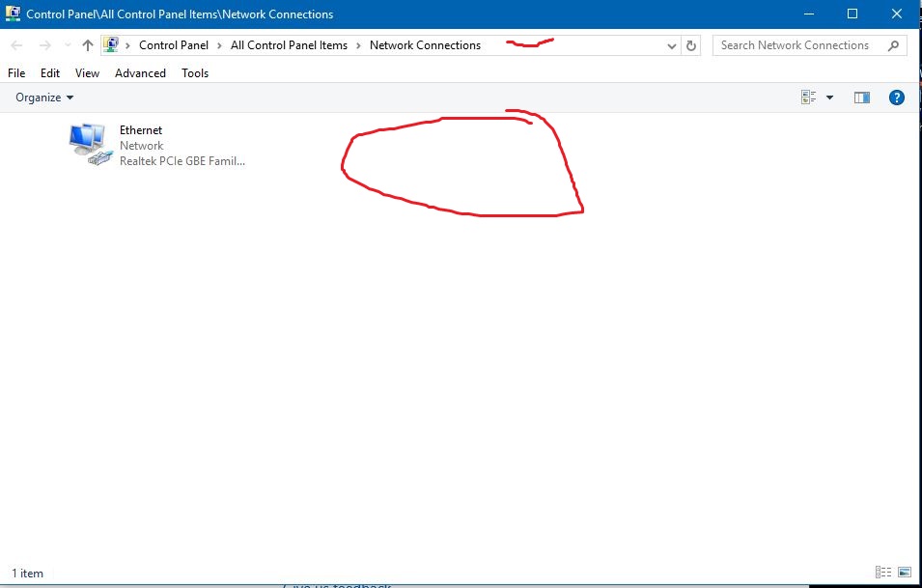This screenshot has width=922, height=588.
Task: Open the Tools menu
Action: click(x=195, y=73)
